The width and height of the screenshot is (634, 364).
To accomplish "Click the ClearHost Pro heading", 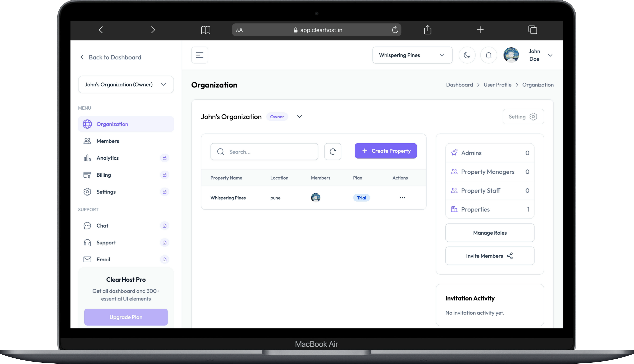I will [x=126, y=279].
